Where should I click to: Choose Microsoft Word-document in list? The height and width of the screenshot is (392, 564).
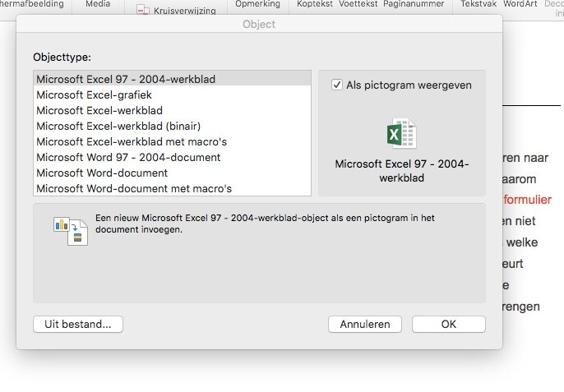pos(102,173)
